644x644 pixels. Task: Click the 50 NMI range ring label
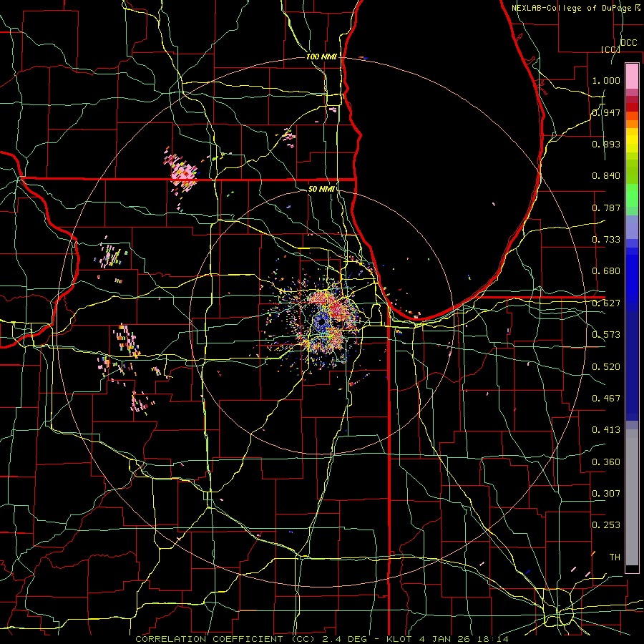pyautogui.click(x=321, y=189)
